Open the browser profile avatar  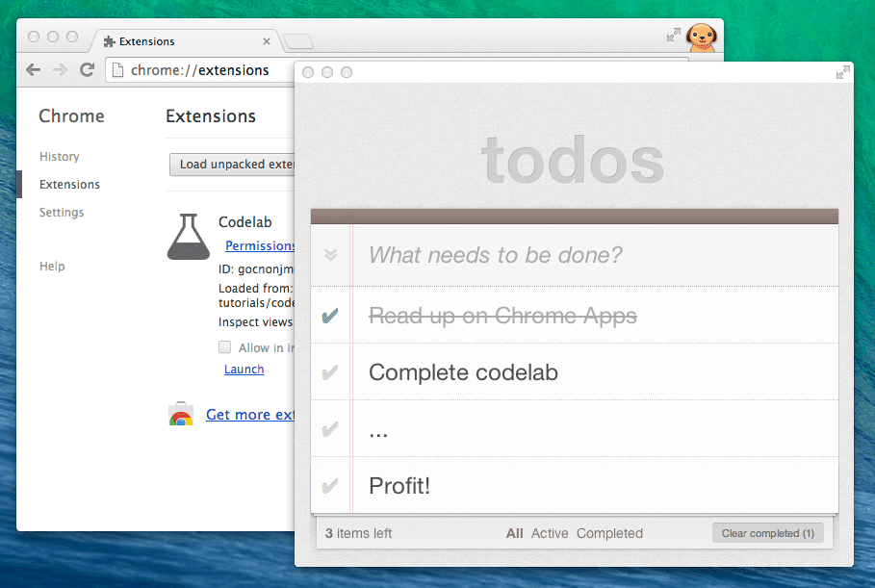pos(702,36)
